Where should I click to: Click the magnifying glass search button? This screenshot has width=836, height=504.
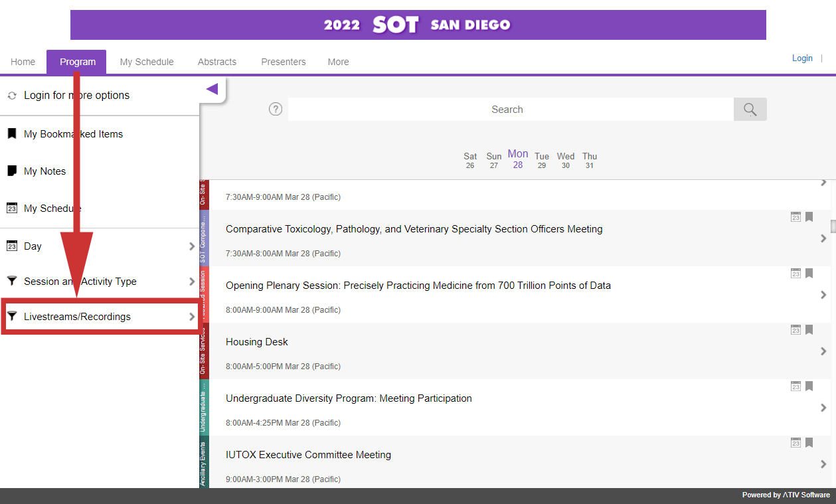(750, 110)
